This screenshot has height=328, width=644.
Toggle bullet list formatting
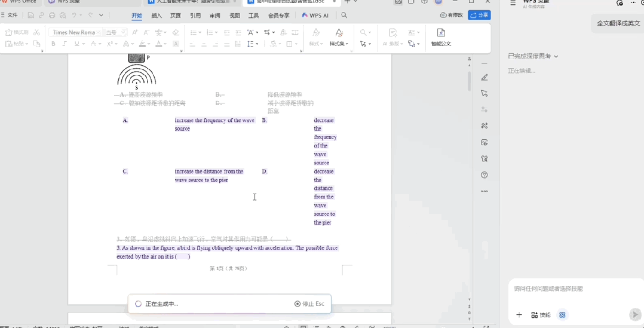(x=194, y=32)
